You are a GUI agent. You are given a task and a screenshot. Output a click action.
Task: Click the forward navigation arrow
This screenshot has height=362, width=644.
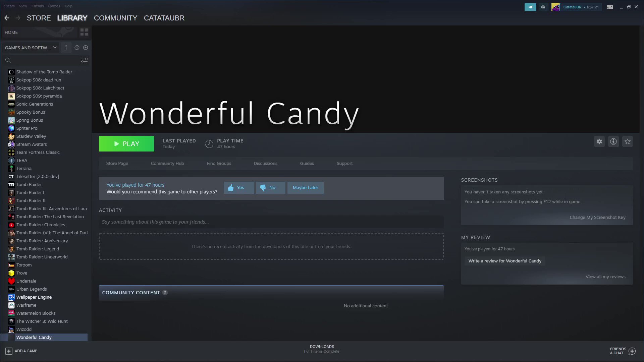[x=18, y=18]
